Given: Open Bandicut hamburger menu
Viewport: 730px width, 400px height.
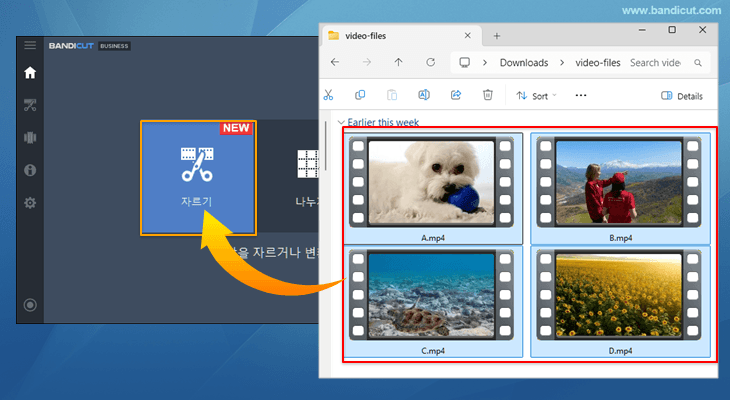Looking at the screenshot, I should coord(30,45).
